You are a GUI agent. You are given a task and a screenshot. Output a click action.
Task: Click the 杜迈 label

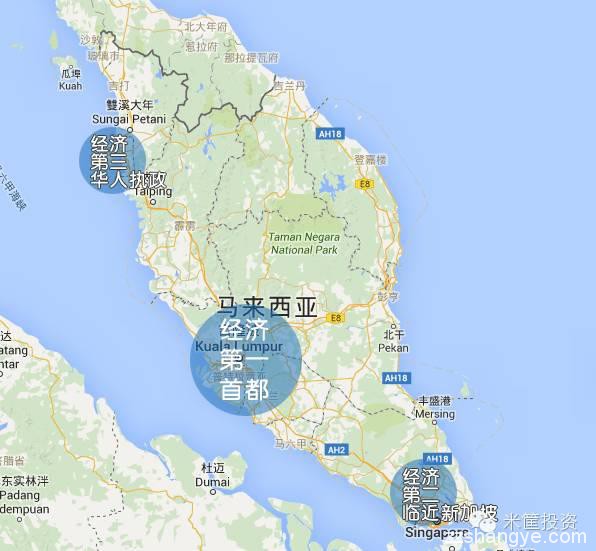click(213, 468)
